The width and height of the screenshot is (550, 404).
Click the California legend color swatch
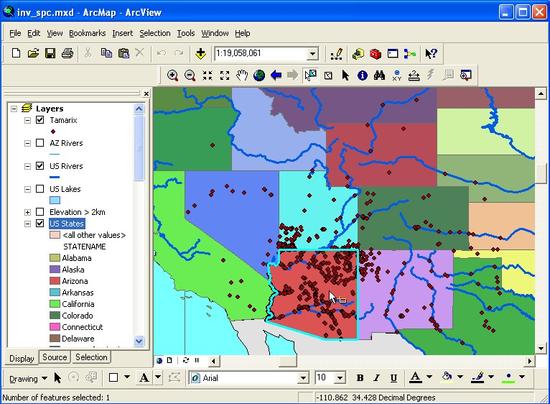[55, 304]
